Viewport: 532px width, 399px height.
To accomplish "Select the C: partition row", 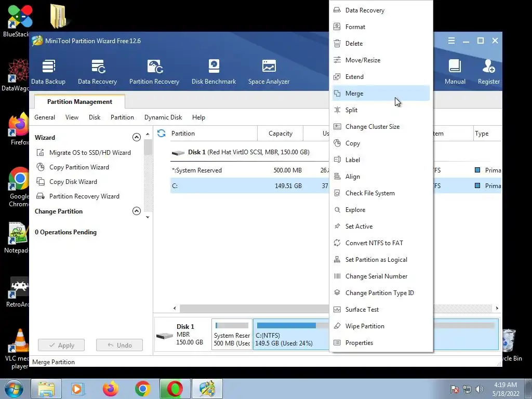I will pos(250,185).
